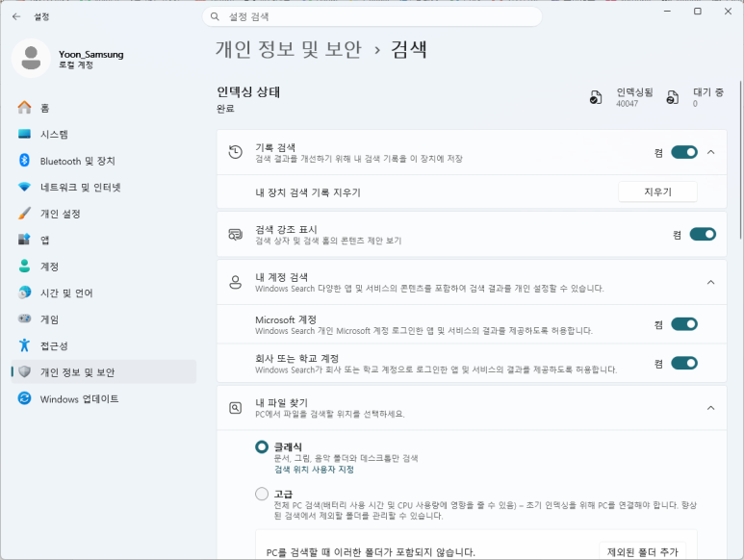Viewport: 744px width, 560px height.
Task: Click the Bluetooth icon in sidebar
Action: [x=24, y=161]
